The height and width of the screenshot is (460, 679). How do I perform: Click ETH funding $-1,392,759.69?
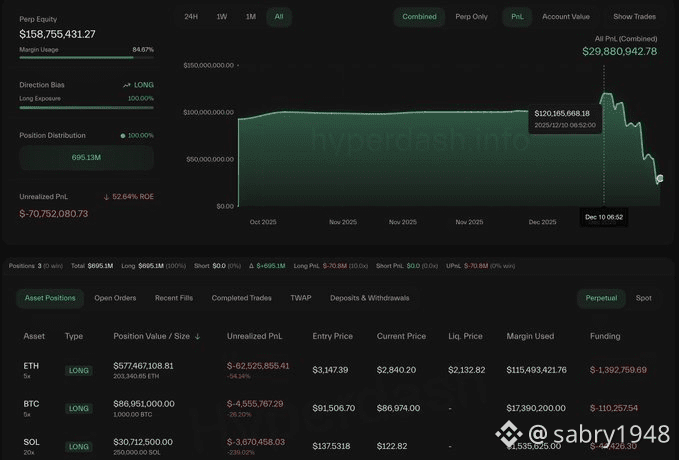(x=618, y=370)
